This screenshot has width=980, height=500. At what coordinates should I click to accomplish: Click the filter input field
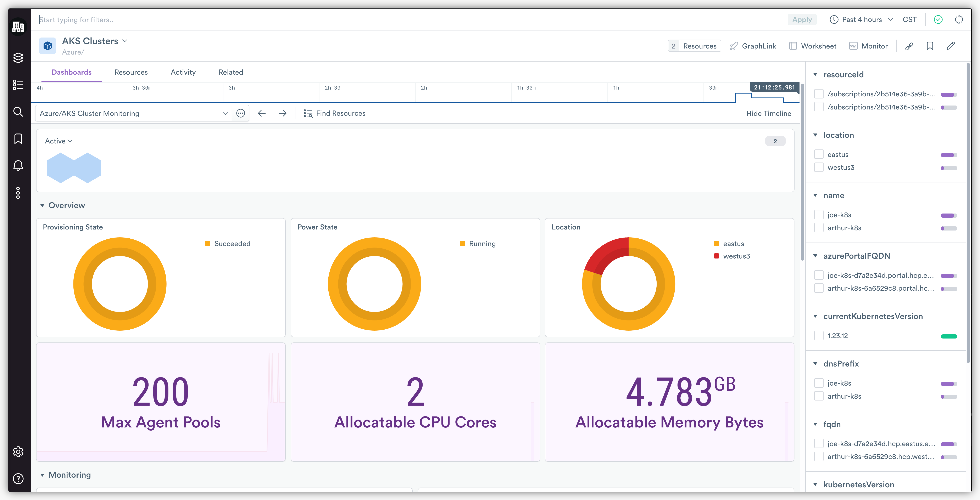click(411, 19)
